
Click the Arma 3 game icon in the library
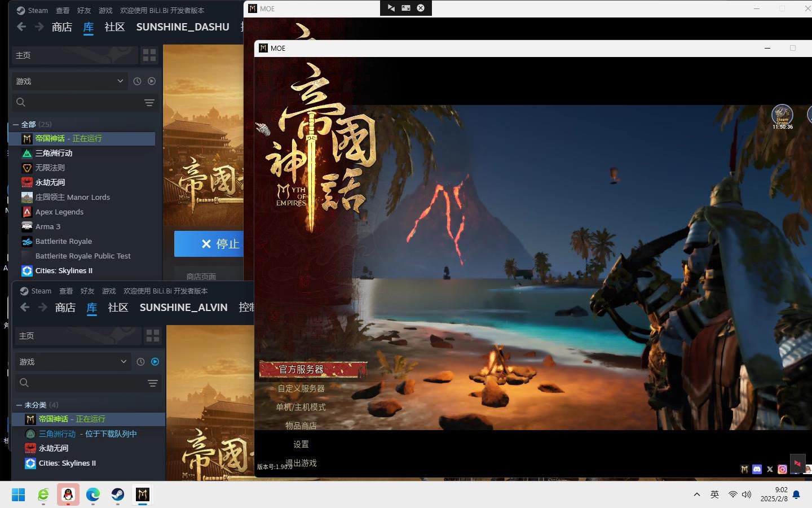click(x=27, y=226)
